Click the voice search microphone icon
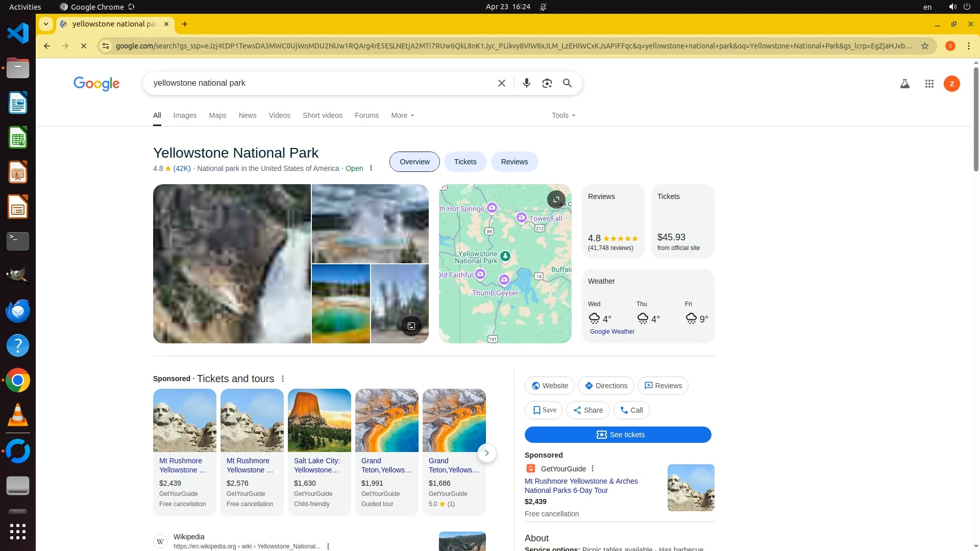This screenshot has height=551, width=980. (x=526, y=83)
